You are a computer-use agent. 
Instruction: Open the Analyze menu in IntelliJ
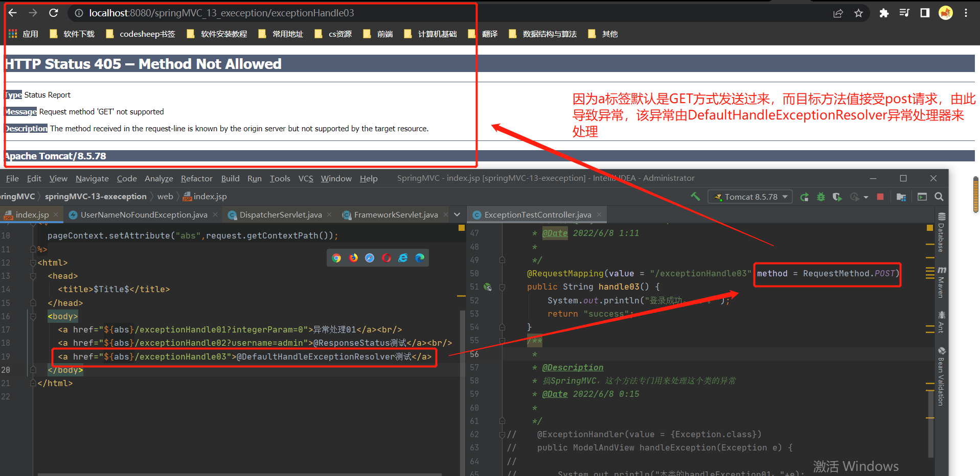click(x=158, y=178)
